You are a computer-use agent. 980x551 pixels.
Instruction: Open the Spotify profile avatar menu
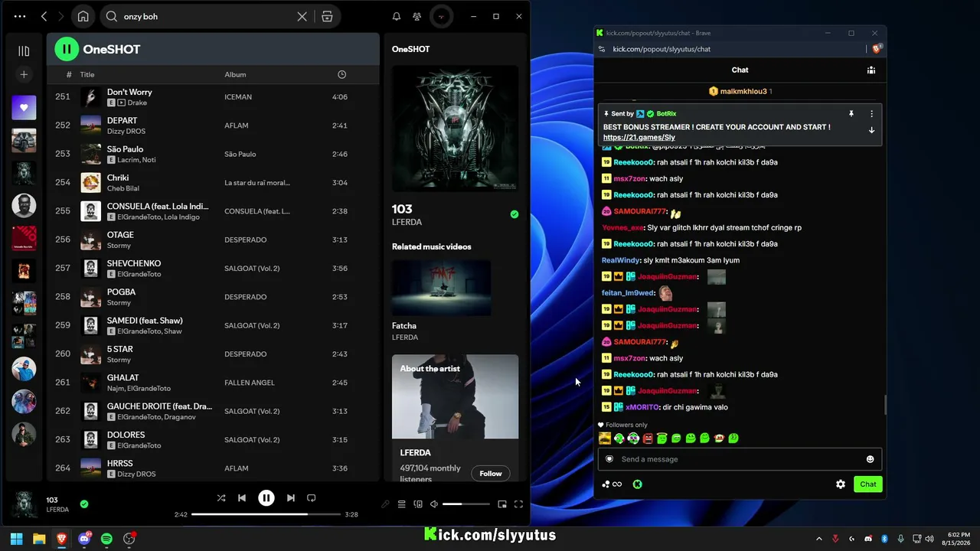coord(440,16)
